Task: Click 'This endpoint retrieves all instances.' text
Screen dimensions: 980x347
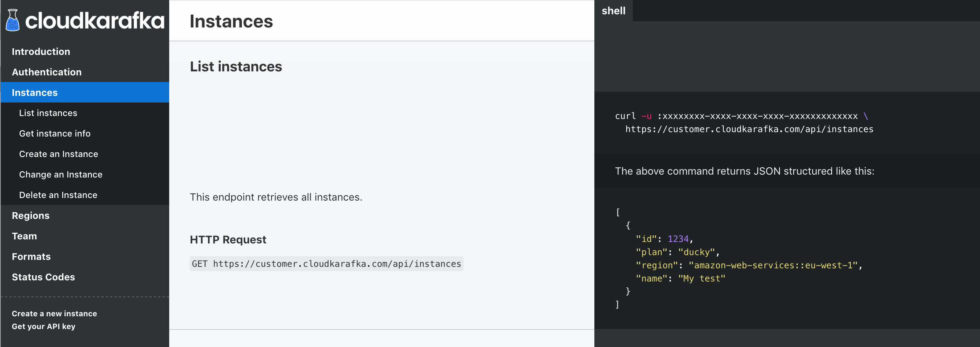Action: 276,197
